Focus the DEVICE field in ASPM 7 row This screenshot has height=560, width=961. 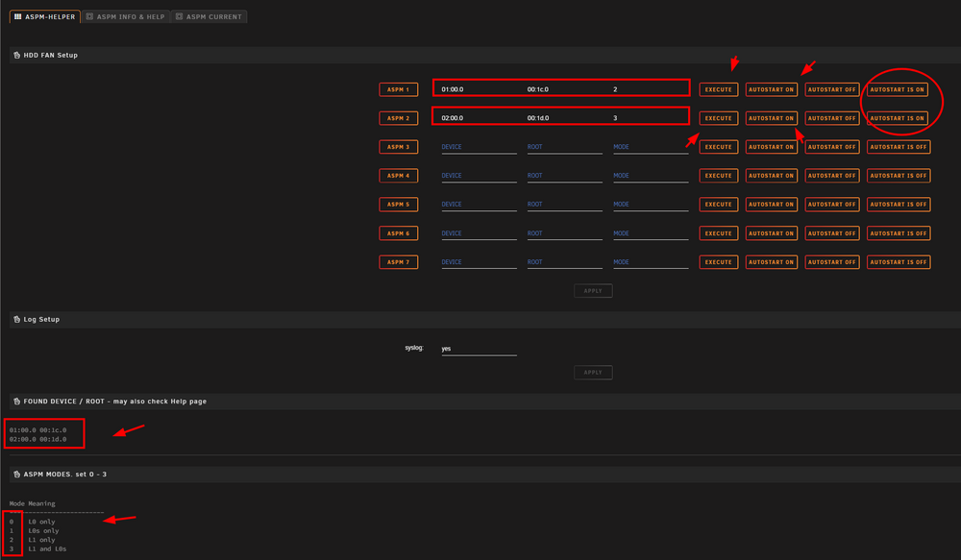tap(479, 262)
